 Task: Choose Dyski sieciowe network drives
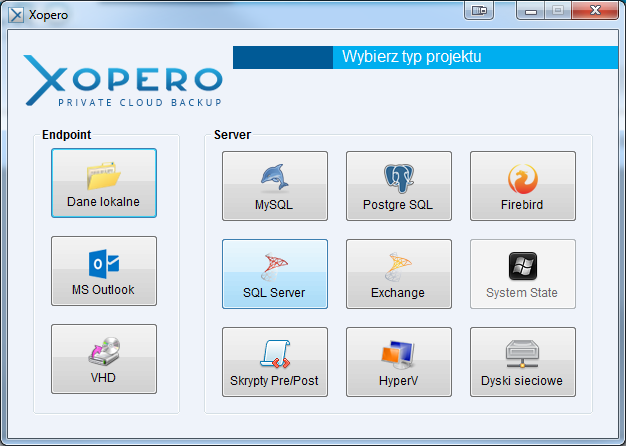(x=523, y=362)
